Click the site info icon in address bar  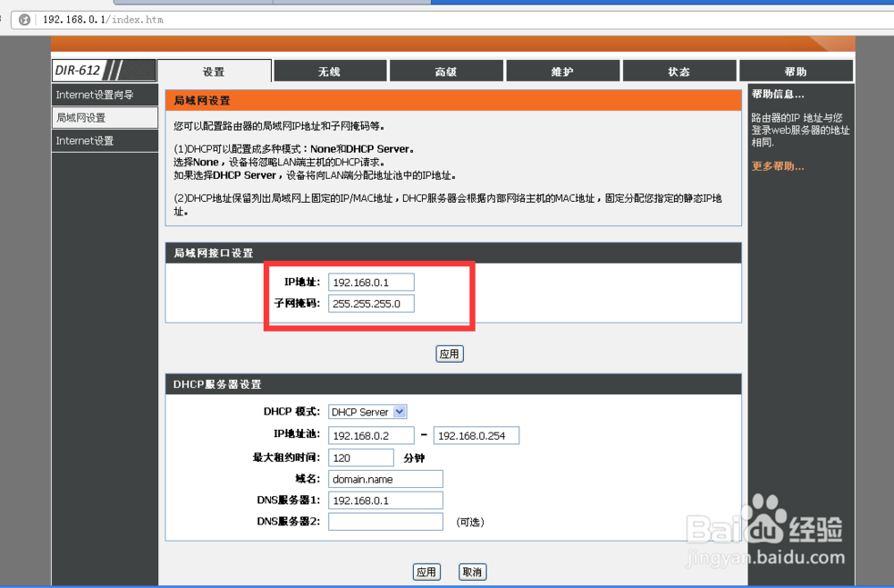click(x=24, y=20)
